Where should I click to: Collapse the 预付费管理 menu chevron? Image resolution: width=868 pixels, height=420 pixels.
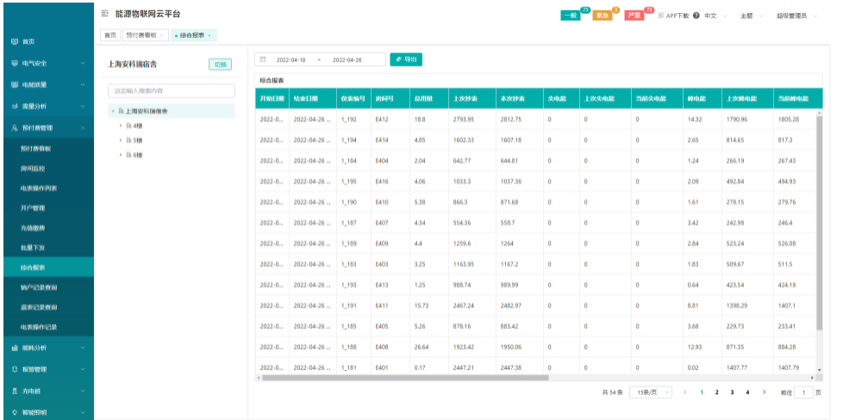[x=83, y=128]
